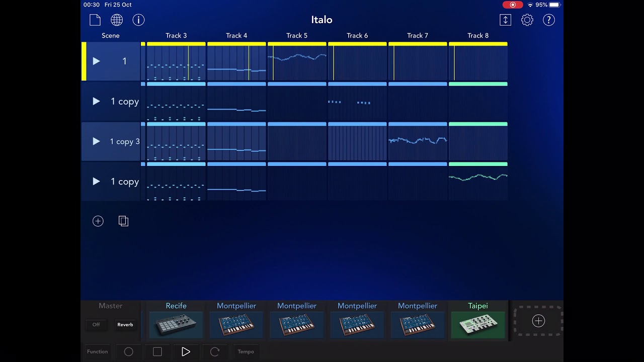Tap the song title Italo

tap(321, 20)
